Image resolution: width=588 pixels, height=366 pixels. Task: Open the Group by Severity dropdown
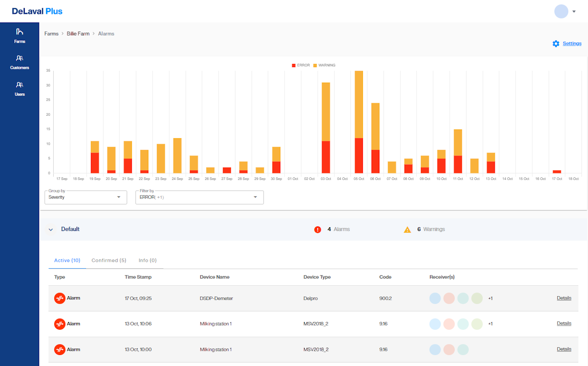pos(85,197)
